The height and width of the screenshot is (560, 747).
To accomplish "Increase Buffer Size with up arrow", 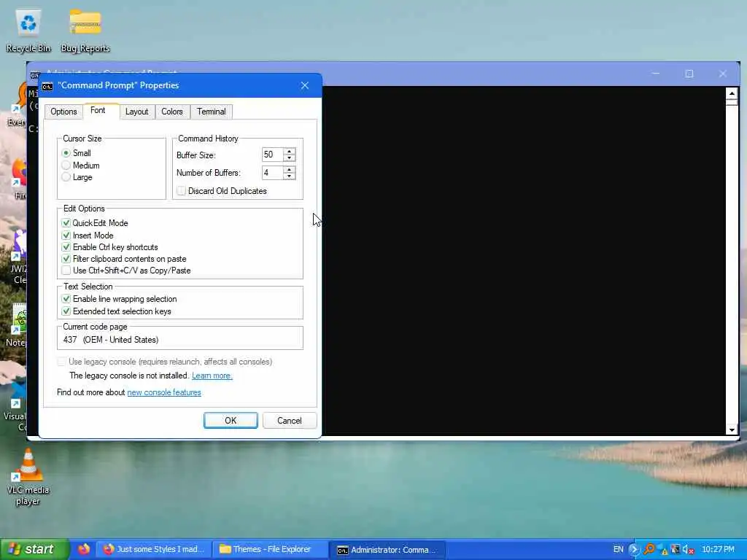I will coord(289,152).
